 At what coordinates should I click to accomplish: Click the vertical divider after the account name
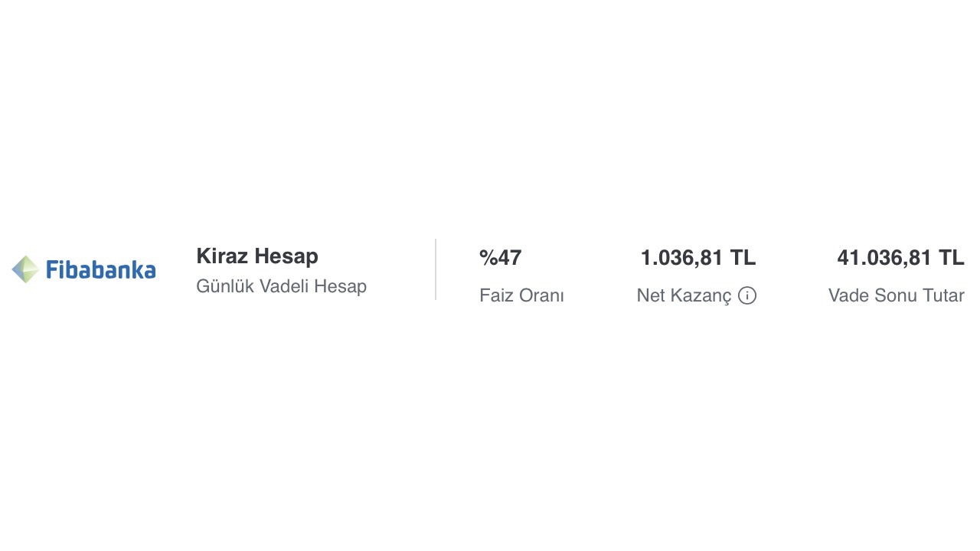pos(436,269)
